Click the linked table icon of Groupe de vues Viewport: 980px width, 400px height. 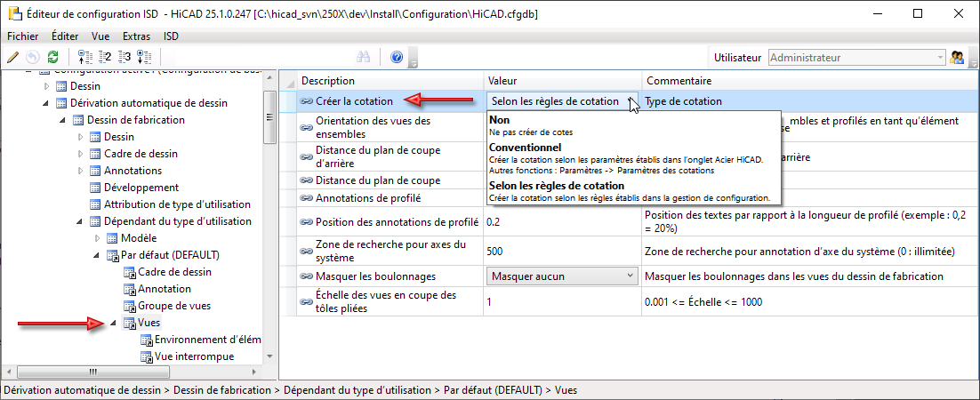pos(129,307)
